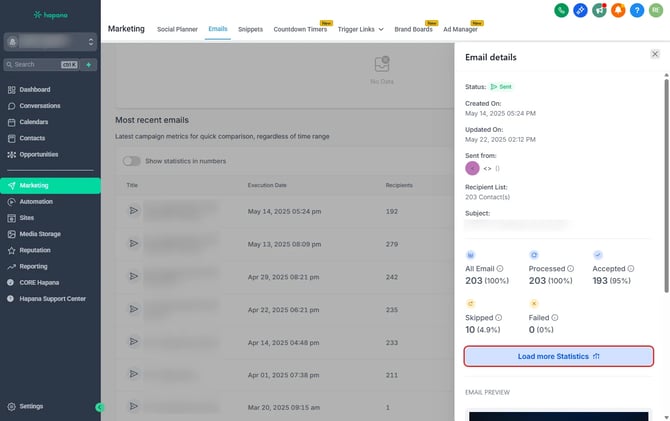Click the info icon next to Accepted
Image resolution: width=670 pixels, height=421 pixels.
pyautogui.click(x=627, y=269)
